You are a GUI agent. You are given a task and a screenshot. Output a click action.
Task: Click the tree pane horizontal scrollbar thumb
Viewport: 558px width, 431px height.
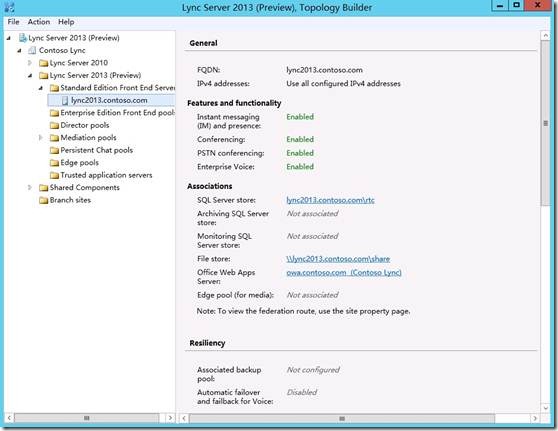86,418
